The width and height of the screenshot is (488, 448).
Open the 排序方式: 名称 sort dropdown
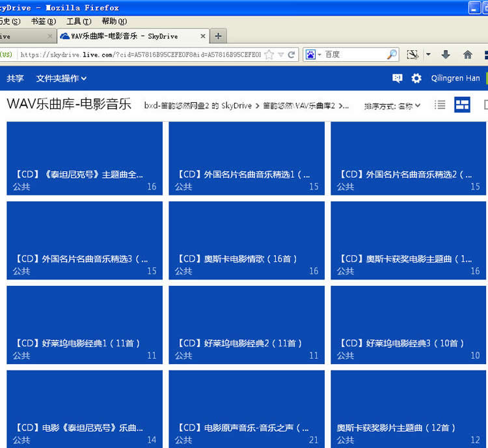coord(392,106)
